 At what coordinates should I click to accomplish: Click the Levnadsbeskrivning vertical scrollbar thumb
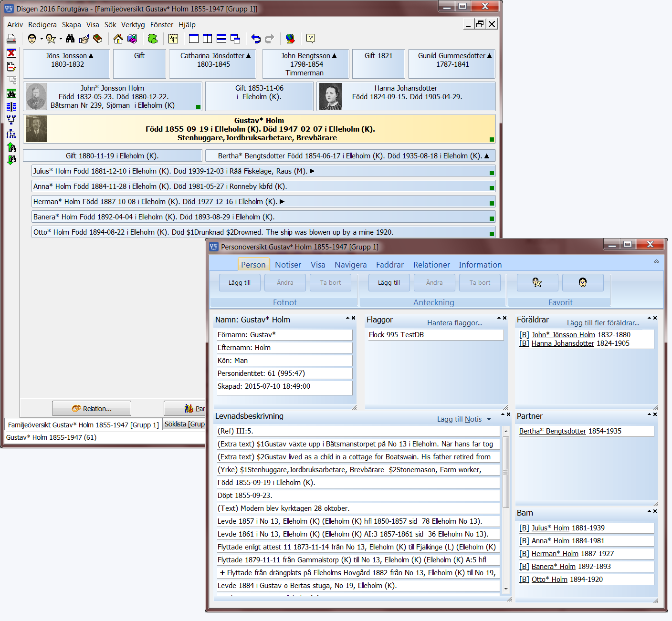pos(505,472)
